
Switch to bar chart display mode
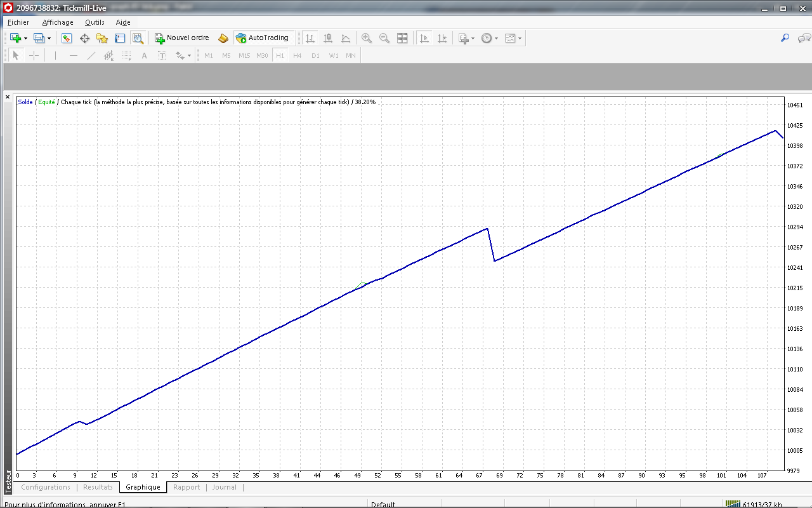[x=310, y=38]
